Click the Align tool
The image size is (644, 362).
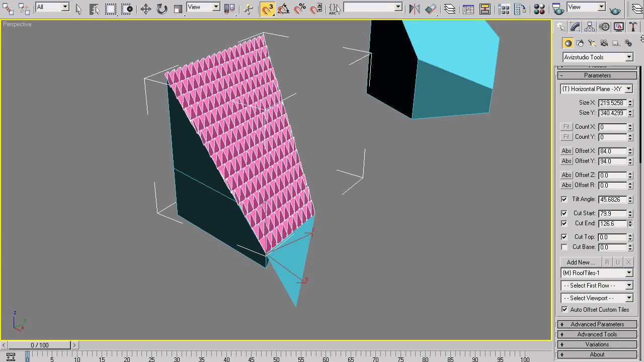[431, 9]
